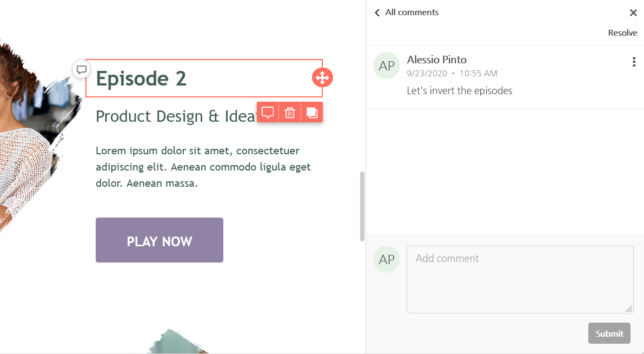Viewport: 644px width, 354px height.
Task: Click the orange move handle on the heading
Action: 322,78
